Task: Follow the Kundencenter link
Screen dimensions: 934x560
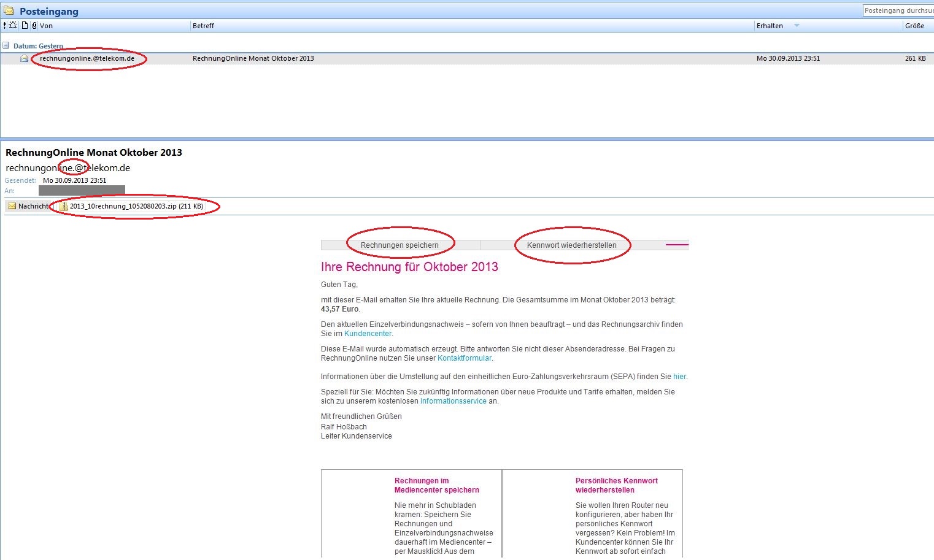Action: tap(368, 334)
